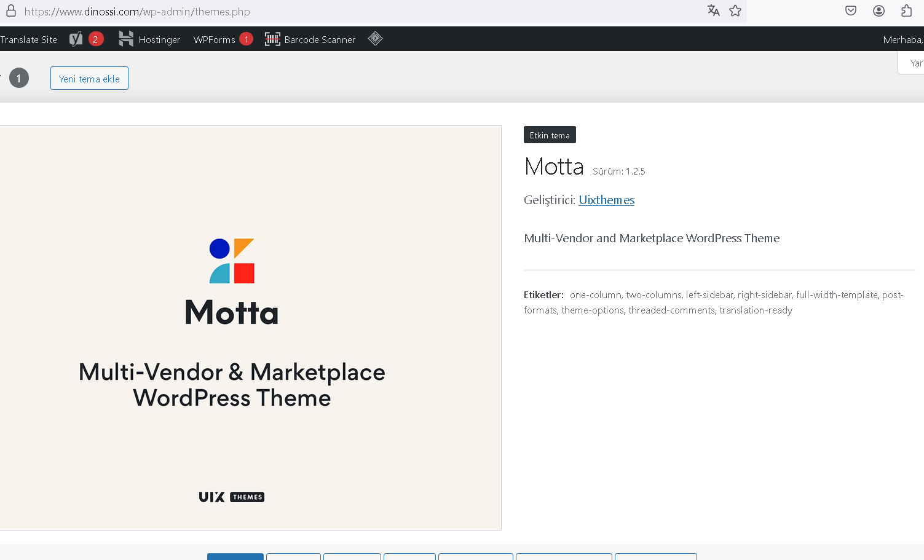Open the browser extensions icon
This screenshot has height=560, width=924.
906,10
